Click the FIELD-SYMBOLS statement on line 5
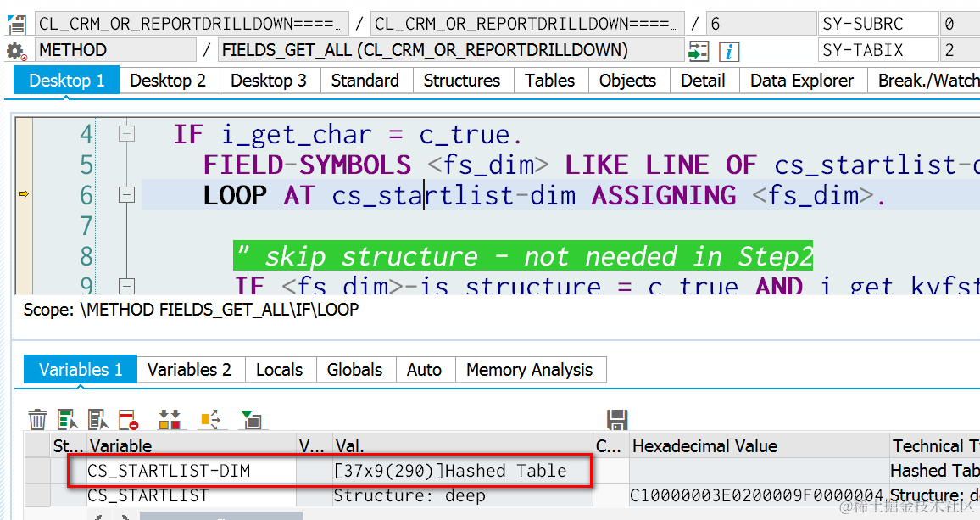Image resolution: width=980 pixels, height=520 pixels. (591, 165)
